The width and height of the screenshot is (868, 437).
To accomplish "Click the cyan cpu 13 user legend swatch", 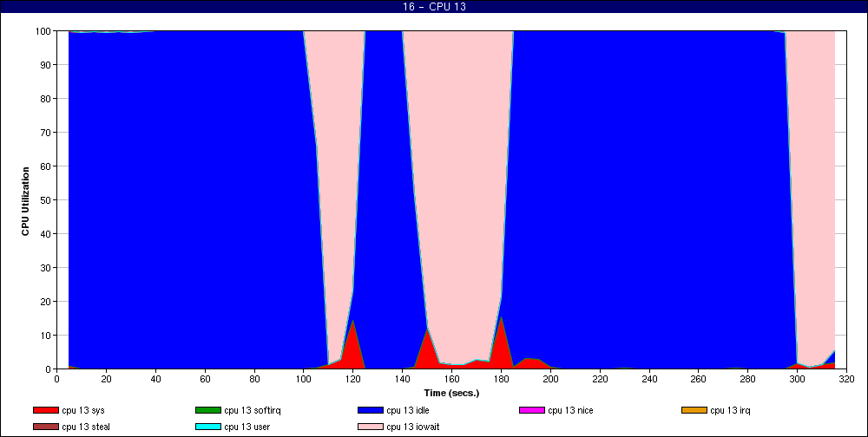I will [x=207, y=427].
